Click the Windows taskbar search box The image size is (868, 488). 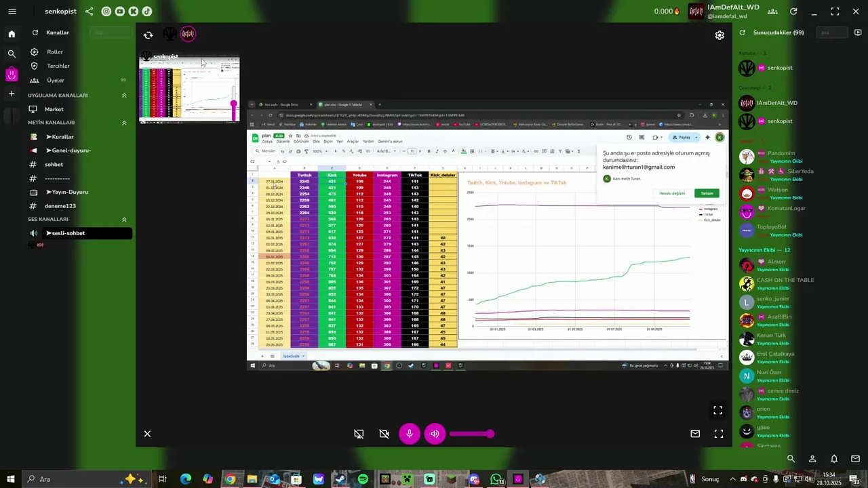[x=87, y=479]
